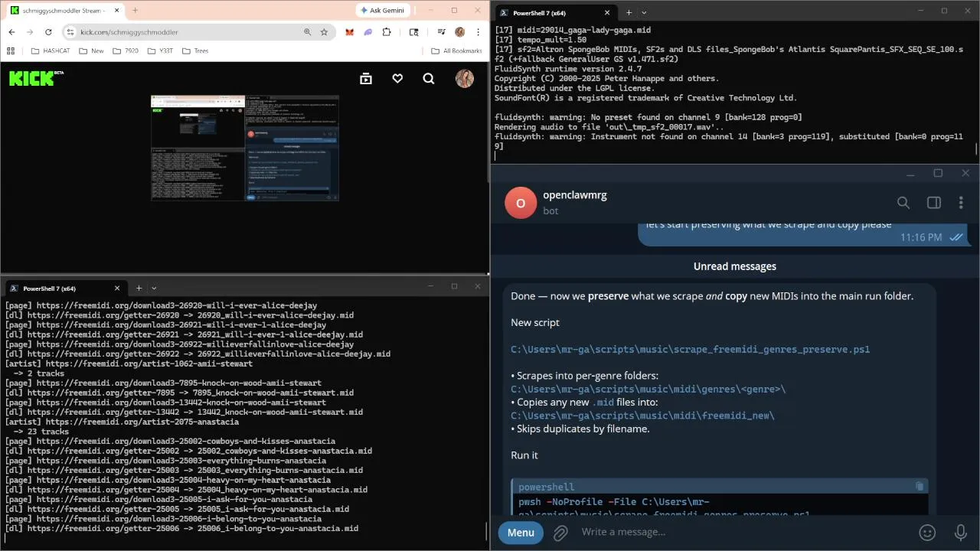Click the midi\genres\<genre> path
980x551 pixels.
point(648,389)
